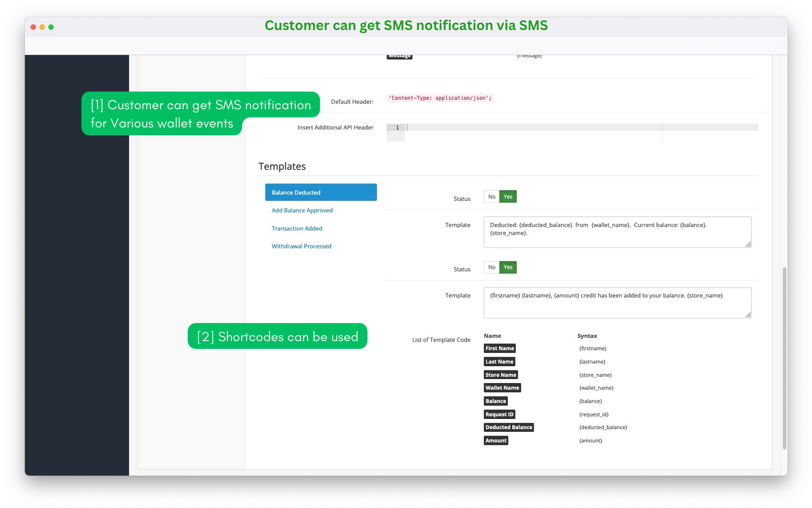Select the Request ID shortcode badge
The image size is (812, 508).
499,414
